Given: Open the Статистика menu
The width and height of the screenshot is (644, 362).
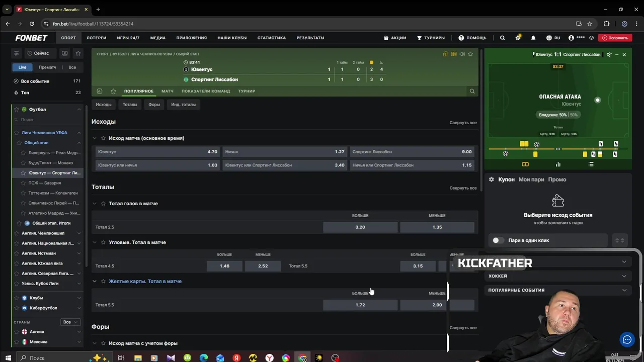Looking at the screenshot, I should click(272, 38).
